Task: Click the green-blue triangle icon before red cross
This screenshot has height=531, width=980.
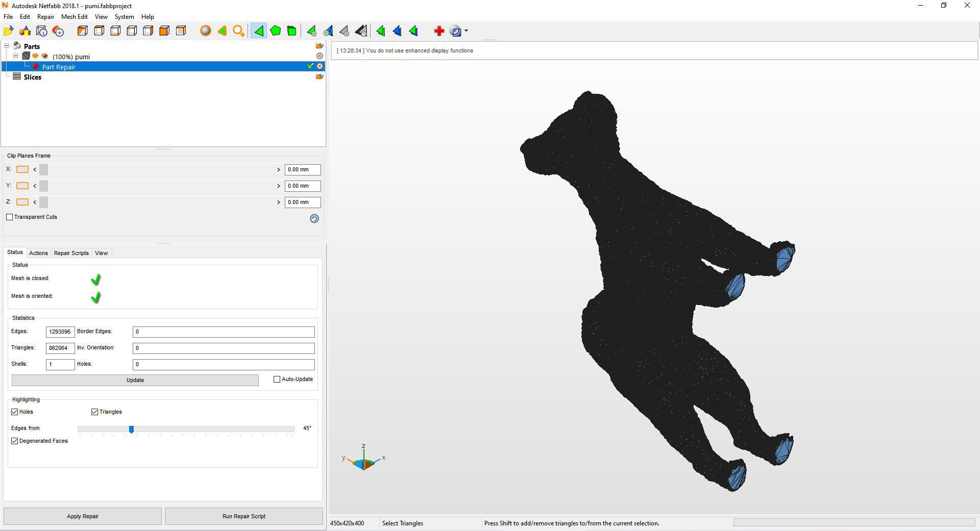Action: [413, 31]
